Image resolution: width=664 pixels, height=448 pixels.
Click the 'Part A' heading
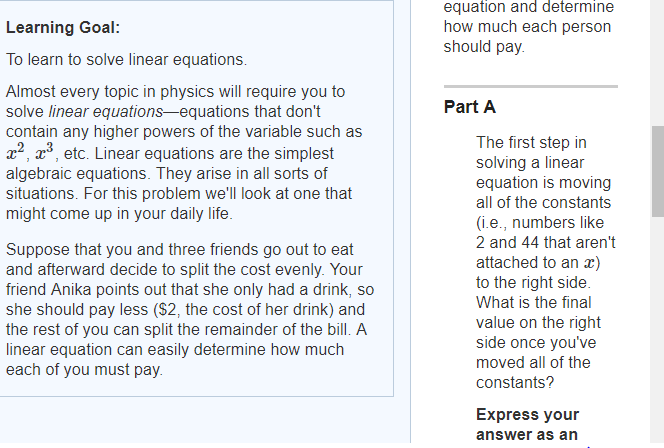click(469, 107)
